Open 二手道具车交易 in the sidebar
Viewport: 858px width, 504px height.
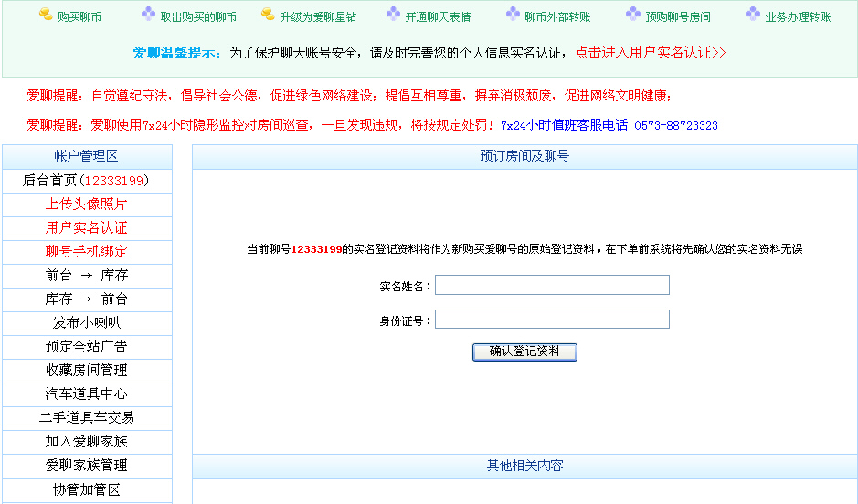pos(86,418)
